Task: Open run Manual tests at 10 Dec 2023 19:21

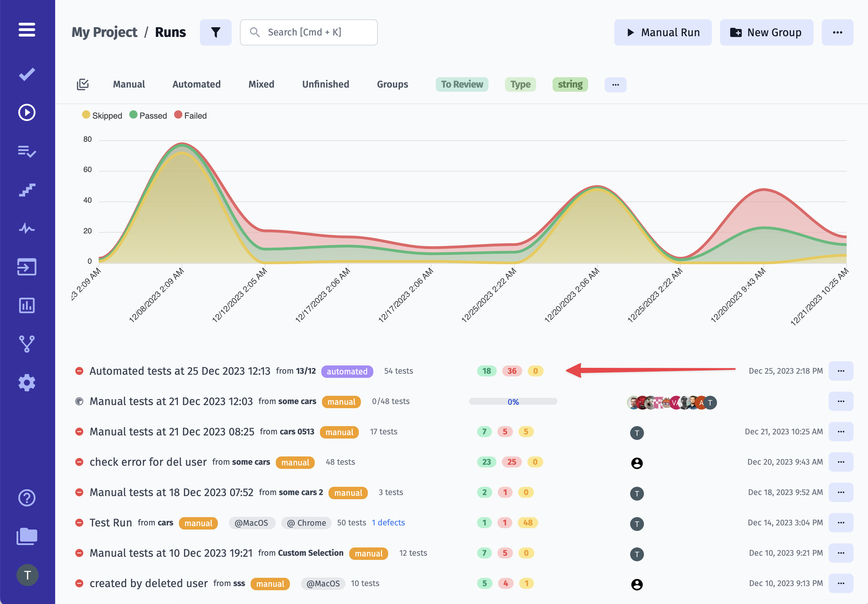Action: coord(171,553)
